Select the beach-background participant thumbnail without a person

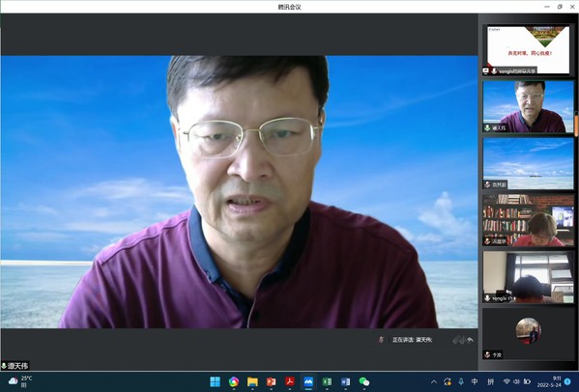pyautogui.click(x=528, y=163)
